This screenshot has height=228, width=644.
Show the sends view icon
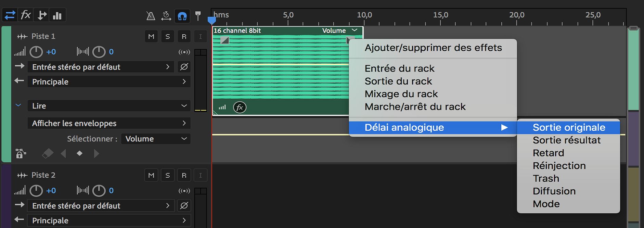[42, 15]
